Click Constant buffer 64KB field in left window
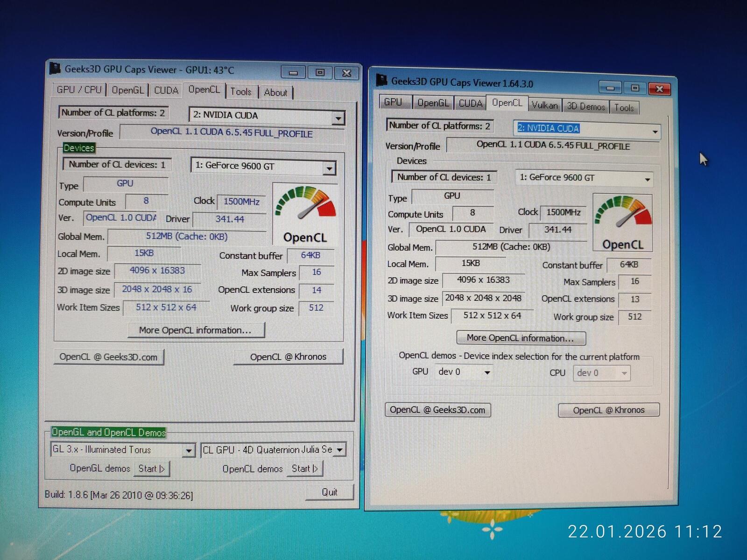The image size is (747, 560). pos(310,255)
